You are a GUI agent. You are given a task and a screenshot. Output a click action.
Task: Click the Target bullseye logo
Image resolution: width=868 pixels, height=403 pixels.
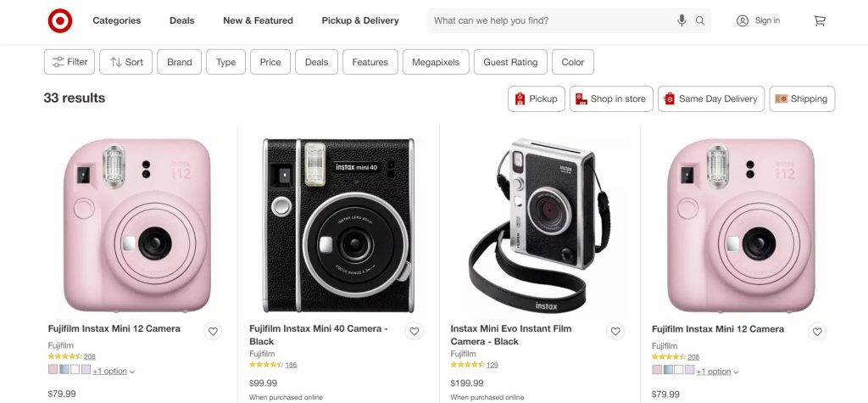tap(60, 21)
